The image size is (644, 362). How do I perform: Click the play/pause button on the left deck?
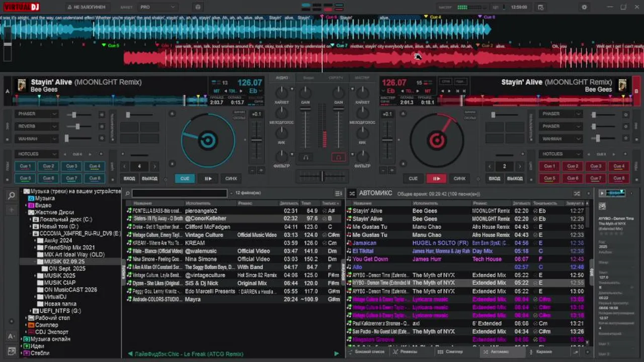click(208, 178)
